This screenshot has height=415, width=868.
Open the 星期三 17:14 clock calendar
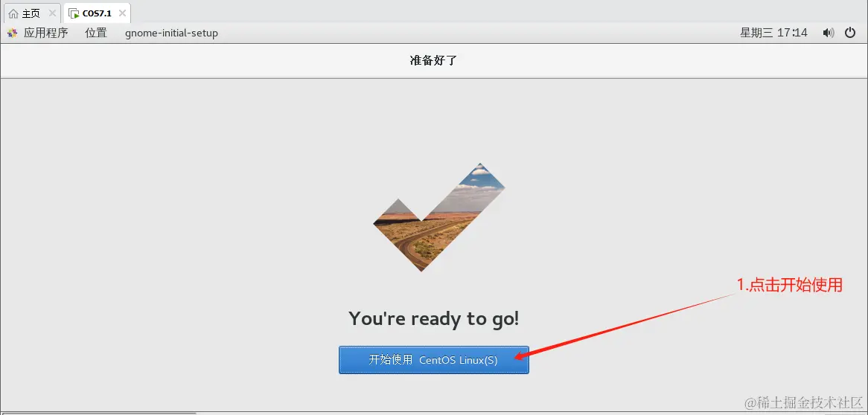coord(773,33)
